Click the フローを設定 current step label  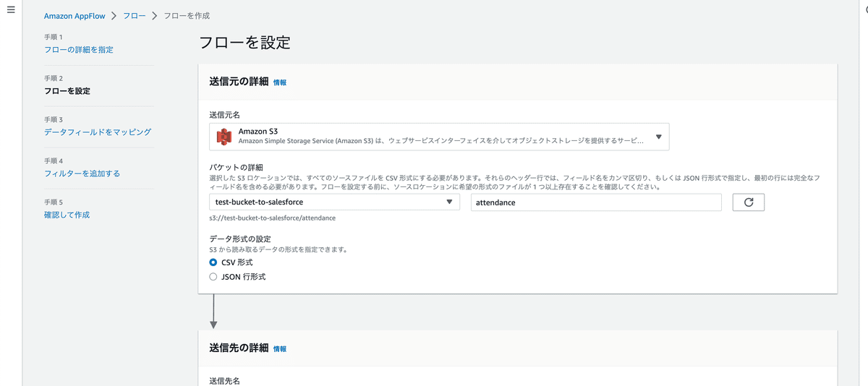point(67,91)
